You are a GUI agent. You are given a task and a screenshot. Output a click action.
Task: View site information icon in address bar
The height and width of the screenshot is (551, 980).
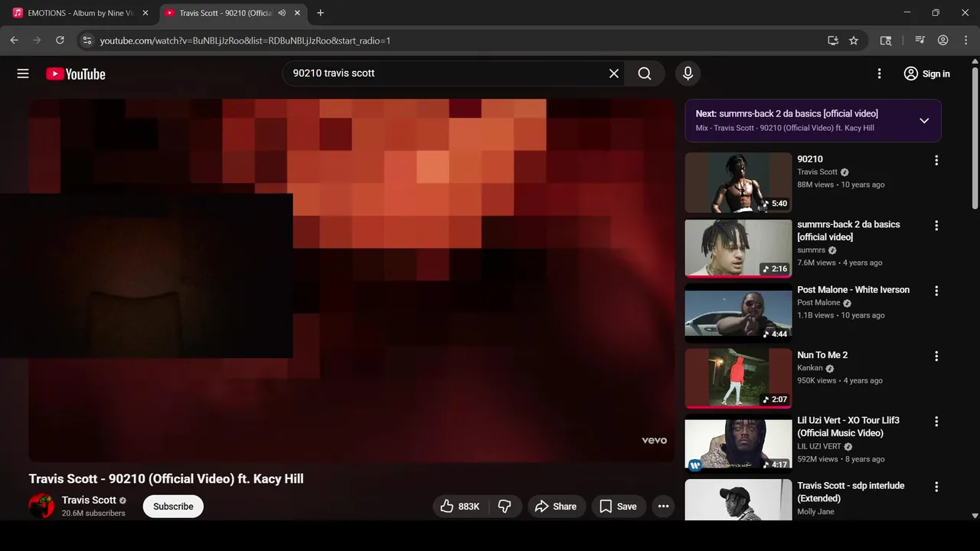coord(87,41)
